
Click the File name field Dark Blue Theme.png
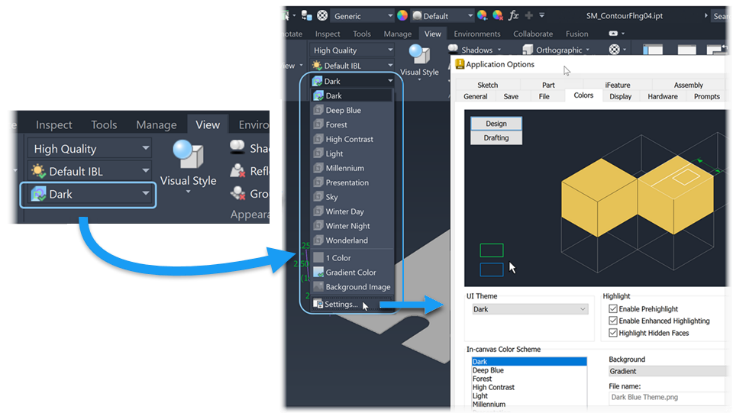[668, 397]
